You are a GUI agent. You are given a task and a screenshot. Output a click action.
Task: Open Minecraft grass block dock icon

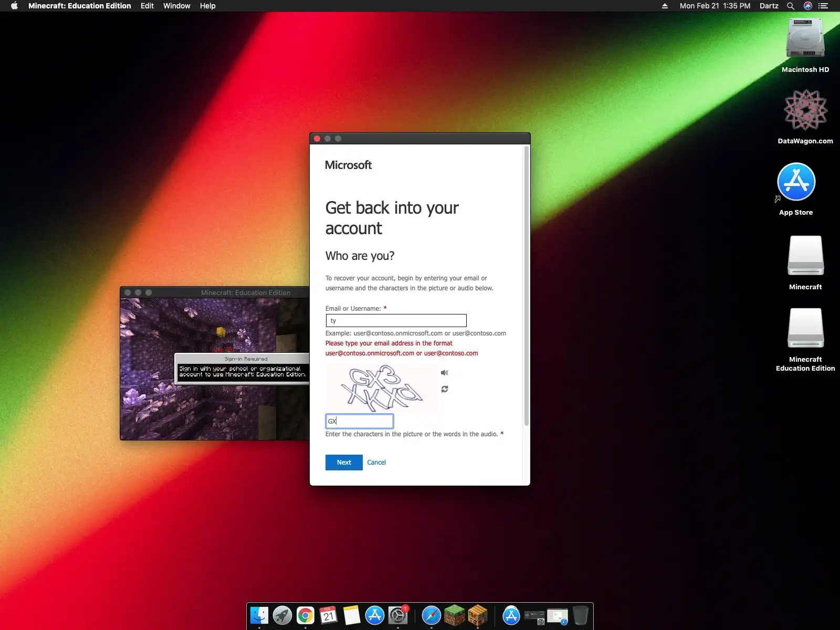pyautogui.click(x=455, y=615)
